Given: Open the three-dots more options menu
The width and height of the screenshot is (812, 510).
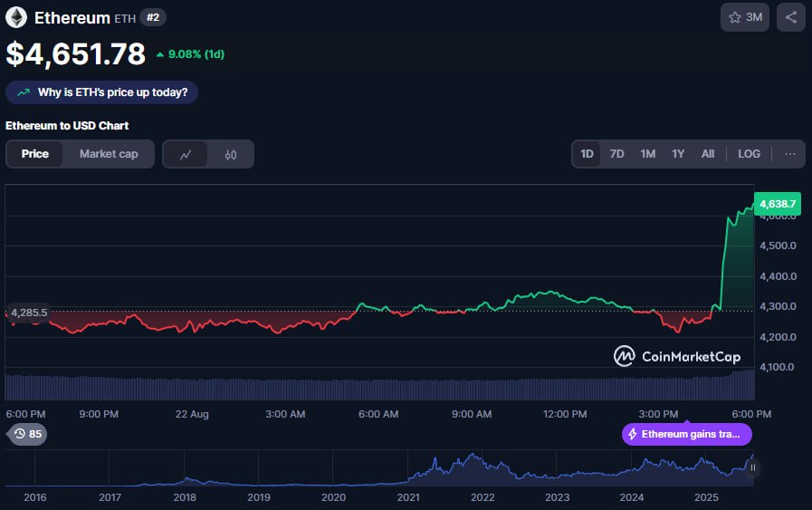Looking at the screenshot, I should (789, 154).
